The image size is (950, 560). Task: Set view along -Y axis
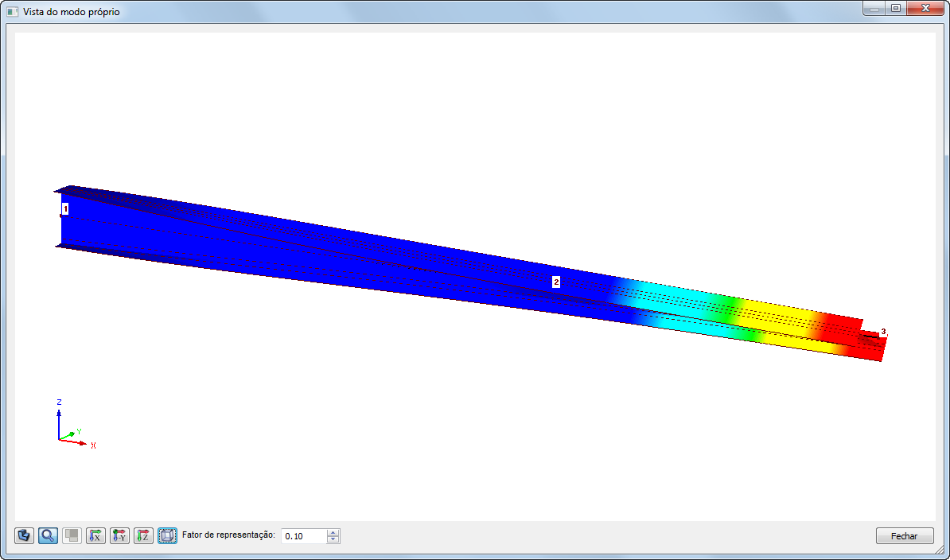(x=119, y=536)
